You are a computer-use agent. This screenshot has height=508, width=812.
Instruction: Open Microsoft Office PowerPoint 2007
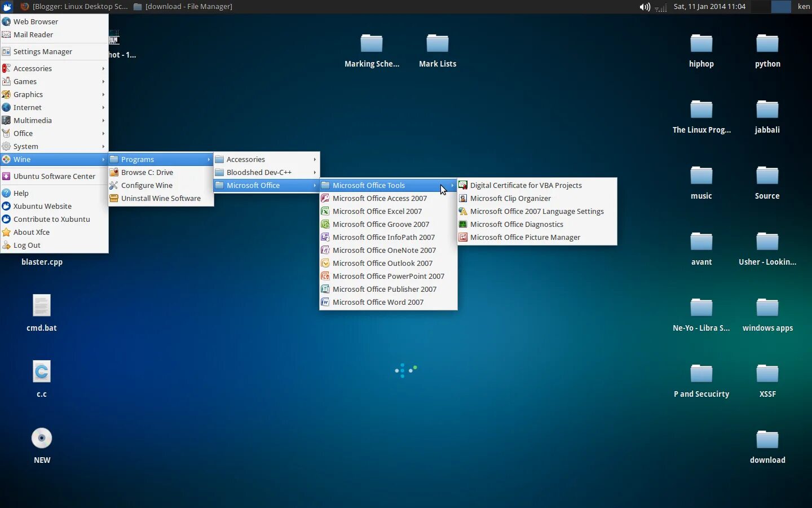388,276
